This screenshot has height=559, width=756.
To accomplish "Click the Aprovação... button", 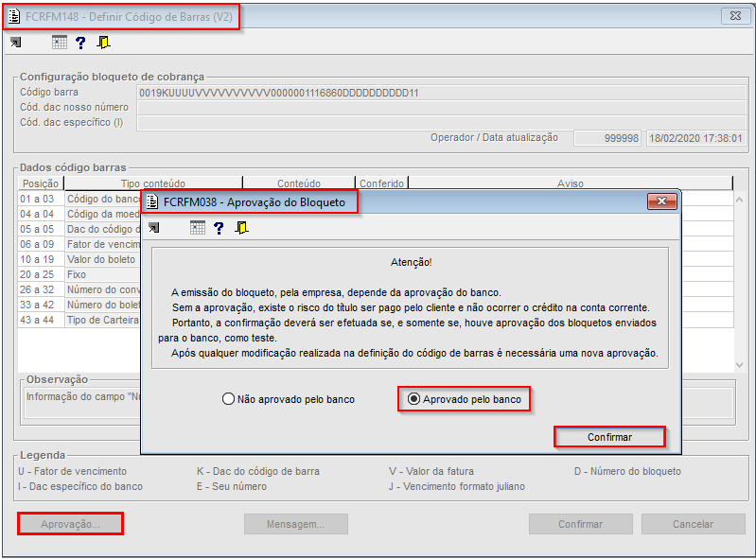I will click(x=70, y=524).
